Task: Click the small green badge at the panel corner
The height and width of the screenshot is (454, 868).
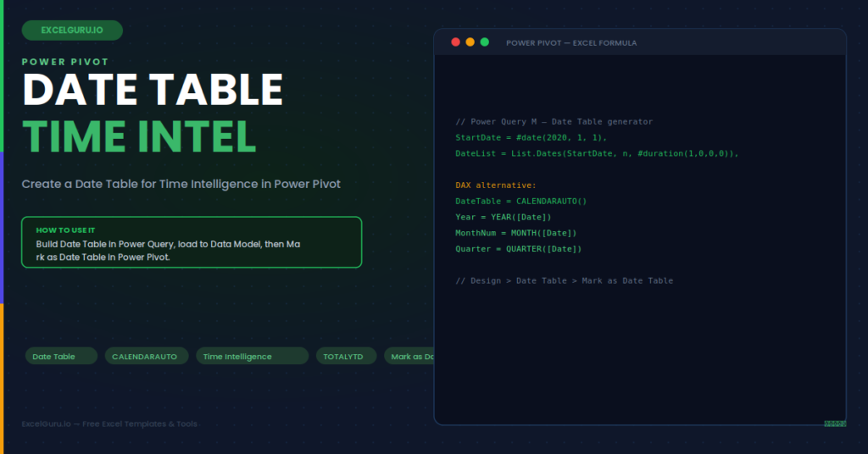Action: (x=835, y=424)
